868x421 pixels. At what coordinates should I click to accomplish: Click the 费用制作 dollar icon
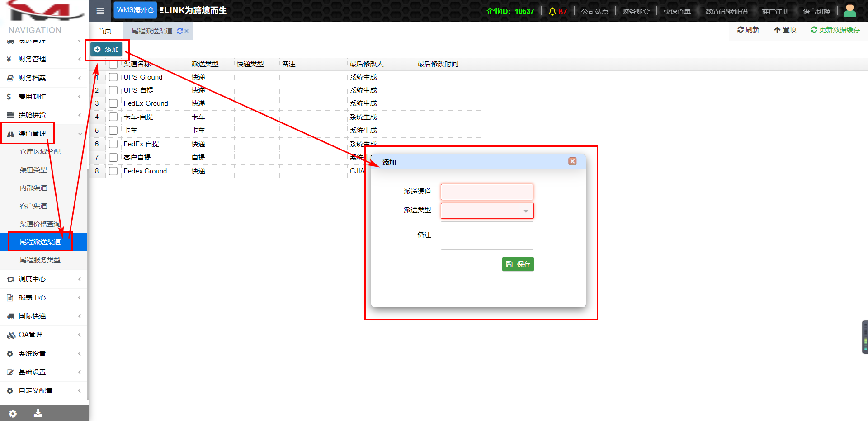[9, 97]
